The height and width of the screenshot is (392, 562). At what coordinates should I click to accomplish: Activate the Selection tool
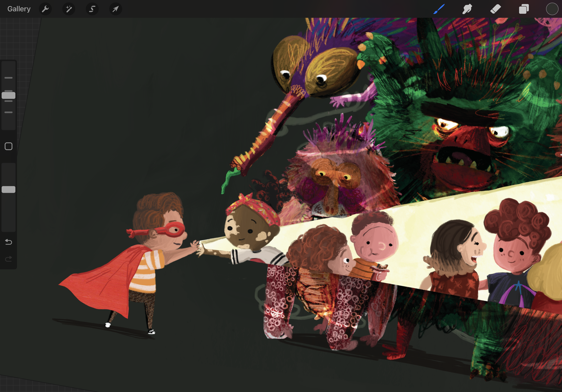click(x=92, y=9)
